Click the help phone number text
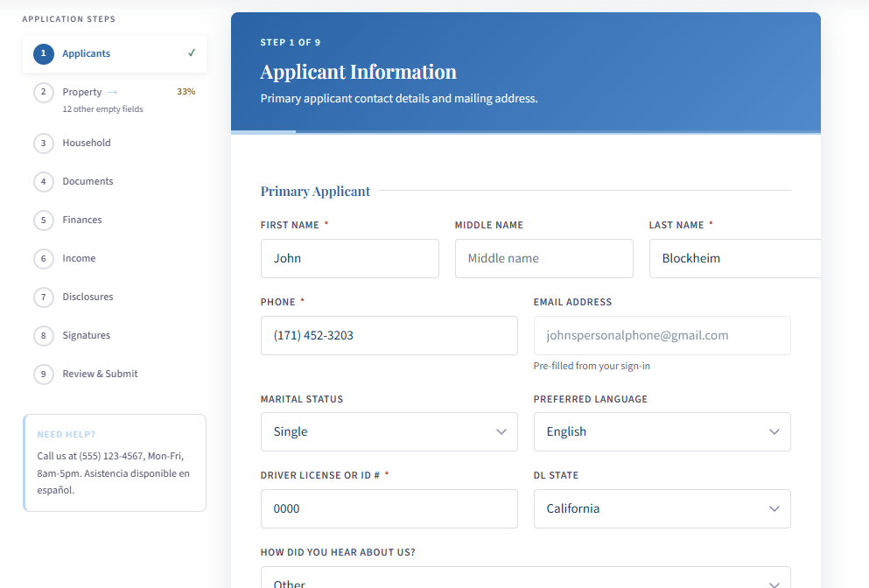Screen dimensions: 869x588 (111, 456)
